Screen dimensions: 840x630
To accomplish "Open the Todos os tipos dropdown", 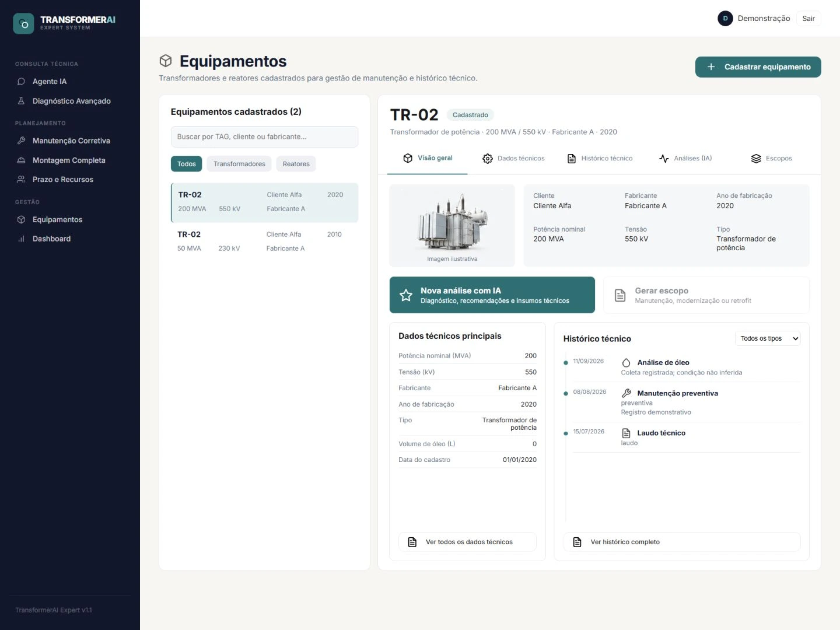I will pyautogui.click(x=768, y=338).
